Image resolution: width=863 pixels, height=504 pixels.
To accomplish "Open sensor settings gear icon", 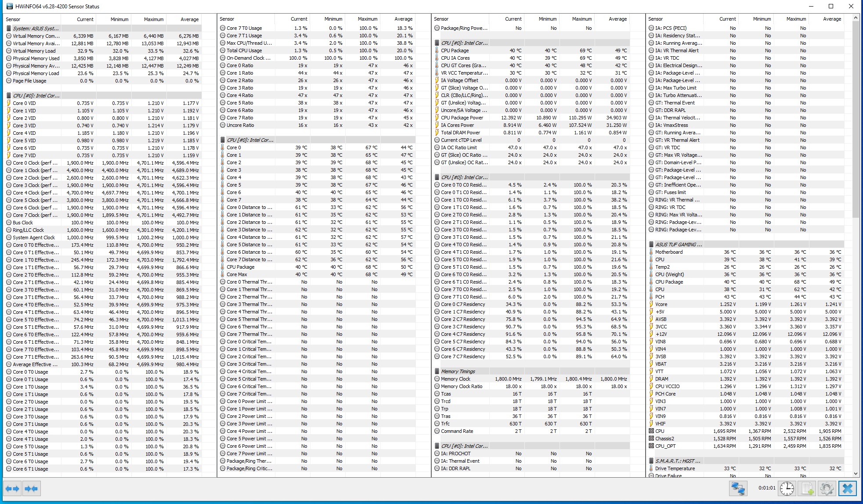I will [827, 489].
